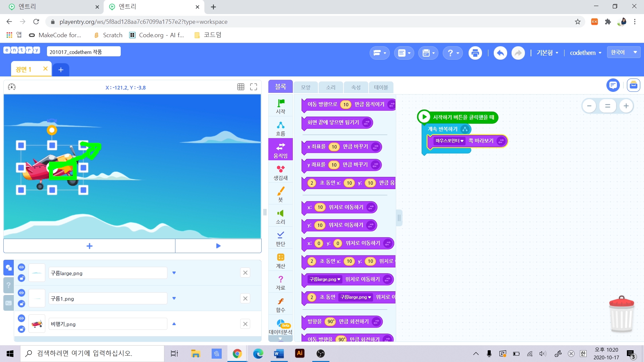Toggle lock on 구름1.png object
Screen dimensions: 644x362
pyautogui.click(x=21, y=304)
